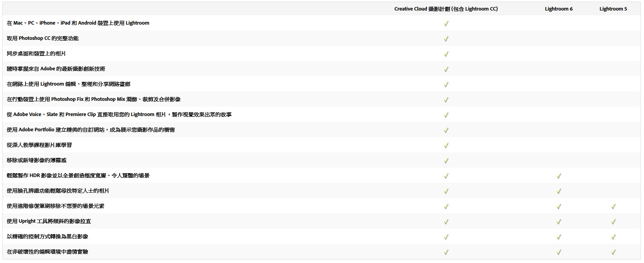Click the Creative Cloud checkmark for 黑白影像 row
644x263 pixels.
pyautogui.click(x=446, y=237)
